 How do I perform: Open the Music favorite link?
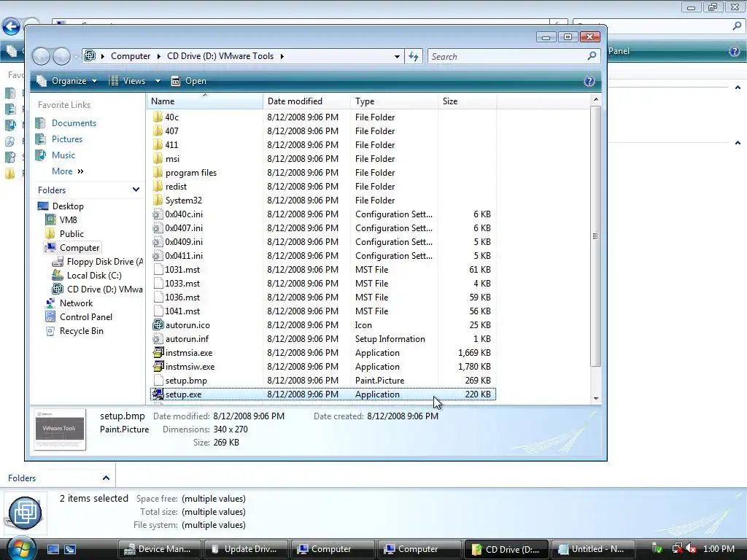(x=63, y=155)
